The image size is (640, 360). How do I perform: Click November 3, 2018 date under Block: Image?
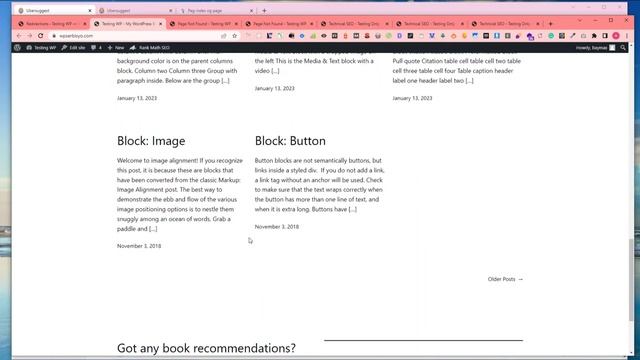[x=139, y=246]
